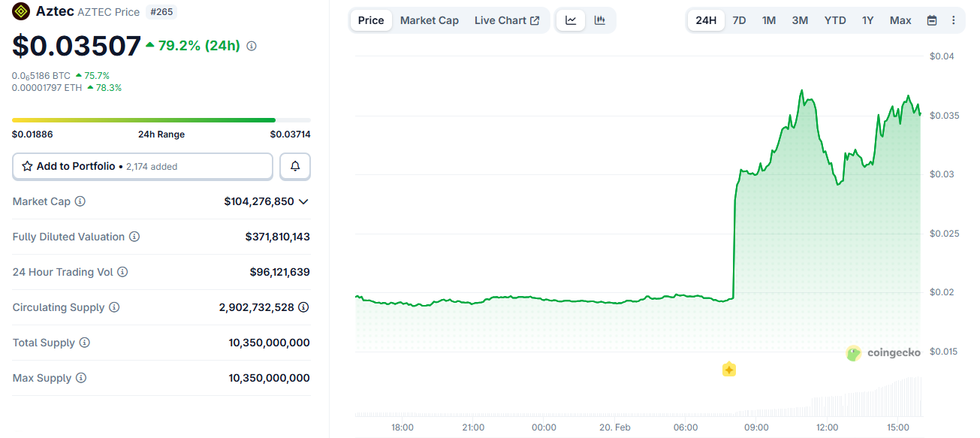Screen dimensions: 980x438
Task: Select the 24H time range
Action: 706,20
